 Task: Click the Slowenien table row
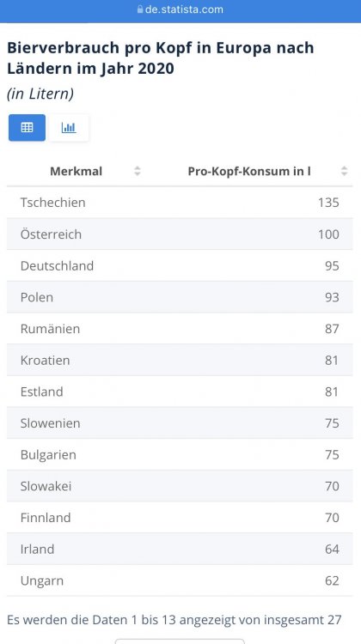pyautogui.click(x=180, y=423)
